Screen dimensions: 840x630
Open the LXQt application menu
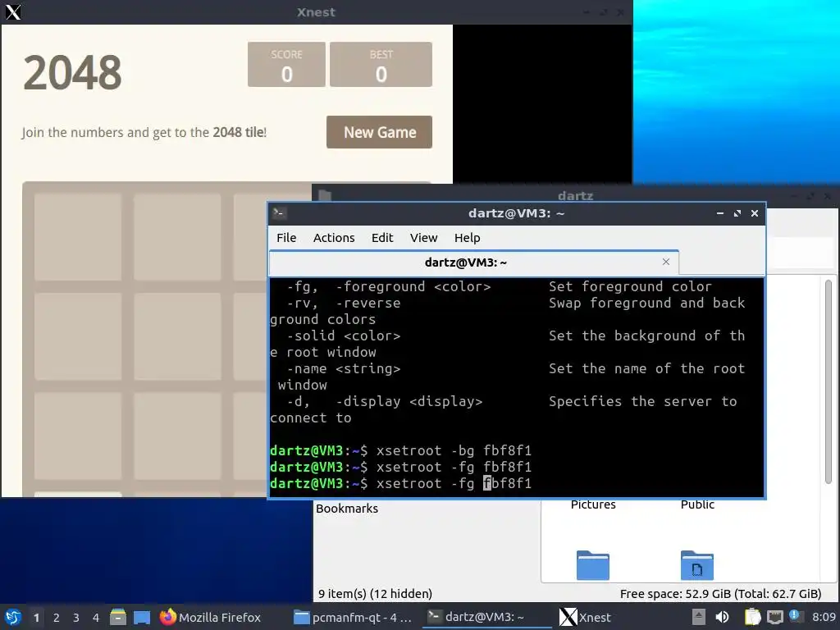point(13,617)
